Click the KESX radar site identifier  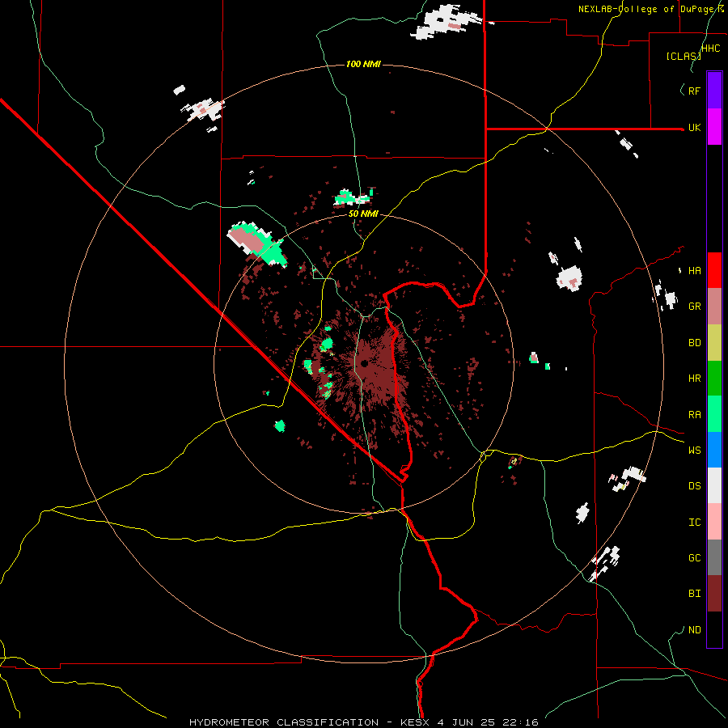[x=413, y=722]
